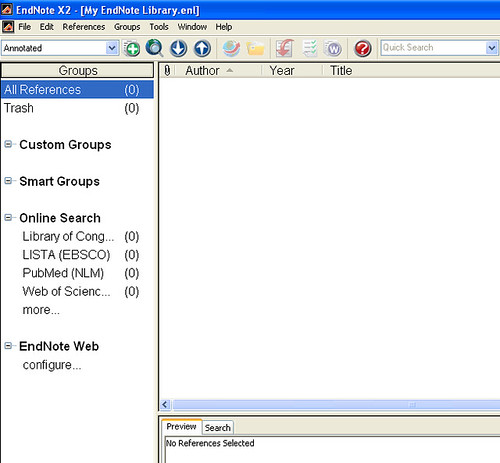Viewport: 500px width, 463px height.
Task: Open the Window menu
Action: [192, 27]
